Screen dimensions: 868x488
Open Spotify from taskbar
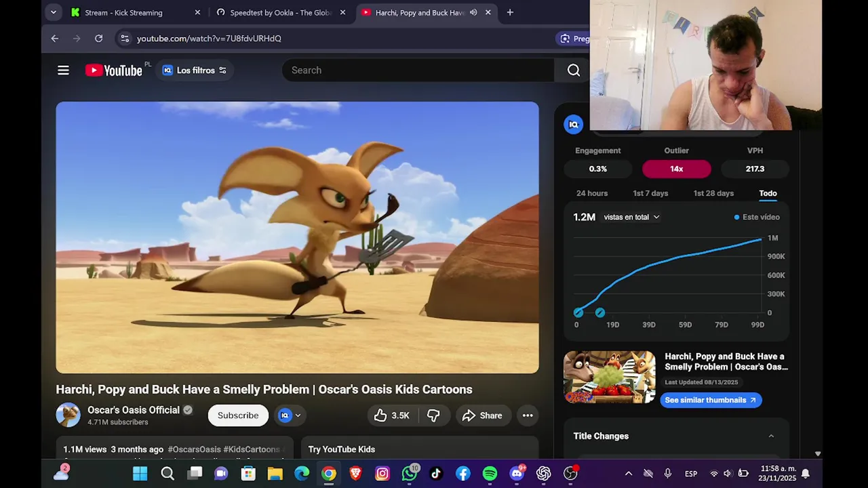pyautogui.click(x=490, y=473)
